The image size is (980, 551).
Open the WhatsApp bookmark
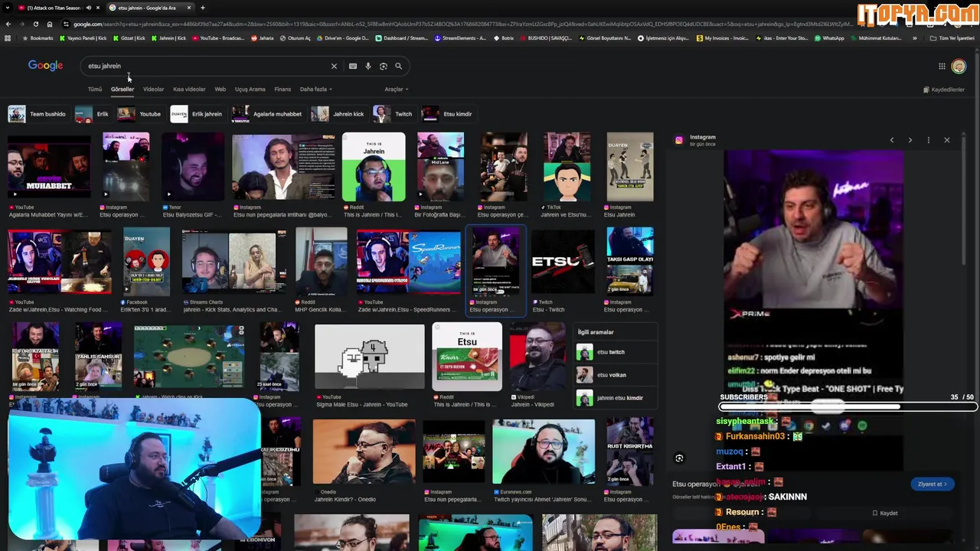click(x=829, y=38)
